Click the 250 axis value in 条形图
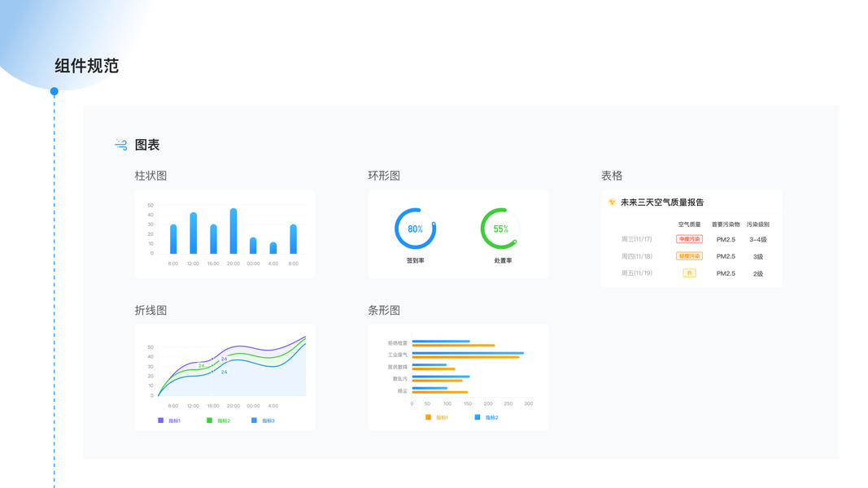Viewport: 868px width, 488px height. click(x=508, y=404)
